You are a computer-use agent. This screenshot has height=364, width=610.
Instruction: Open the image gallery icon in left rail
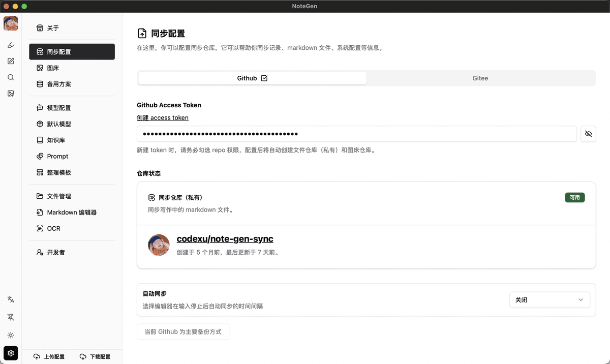[x=11, y=94]
